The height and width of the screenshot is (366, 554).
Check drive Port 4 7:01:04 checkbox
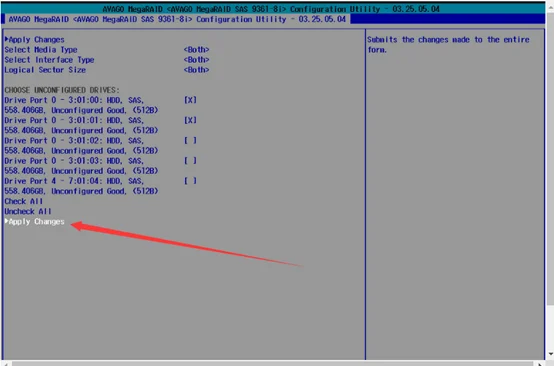(x=190, y=181)
